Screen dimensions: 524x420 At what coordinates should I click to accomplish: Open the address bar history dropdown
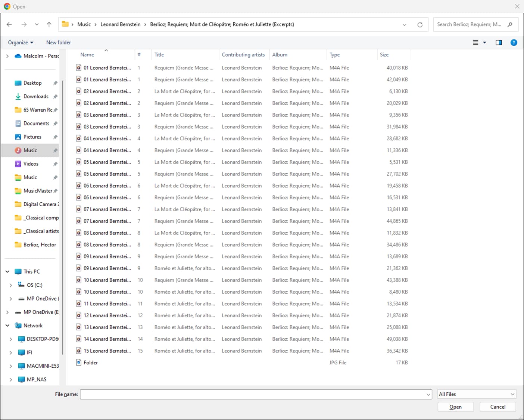point(404,25)
